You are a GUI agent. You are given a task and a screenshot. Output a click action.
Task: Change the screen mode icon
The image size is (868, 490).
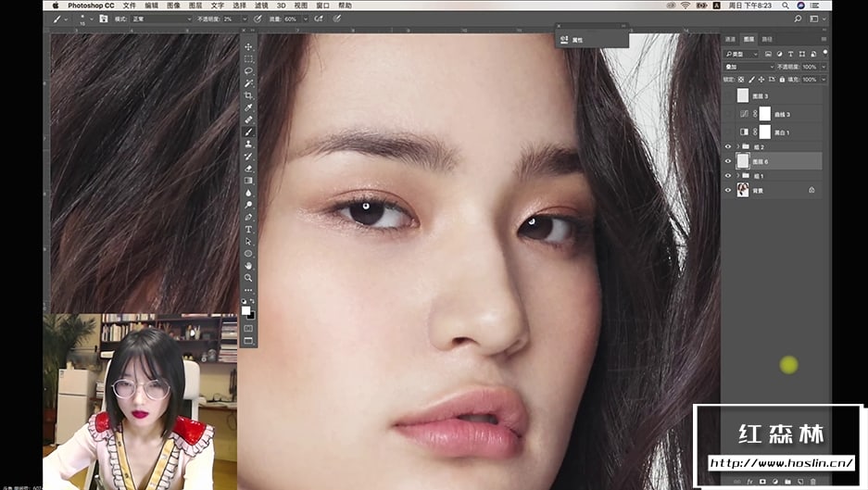point(248,341)
